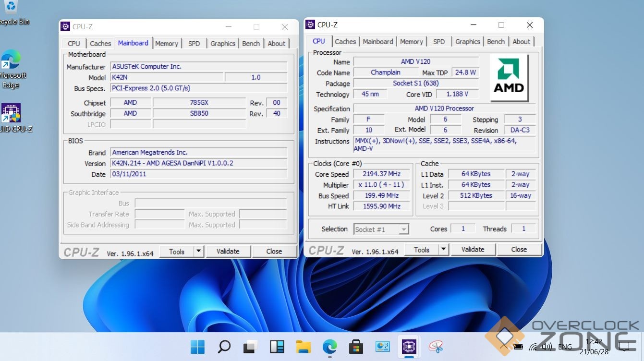The height and width of the screenshot is (361, 644).
Task: Open the Snipping Tool taskbar icon
Action: pyautogui.click(x=435, y=346)
